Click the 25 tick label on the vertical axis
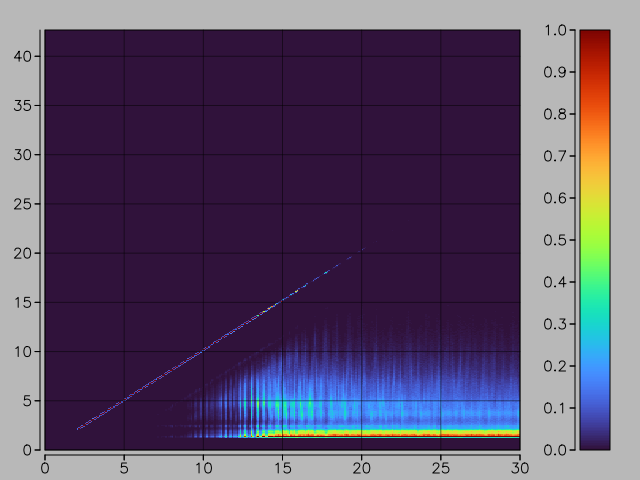640x480 pixels. coord(28,204)
